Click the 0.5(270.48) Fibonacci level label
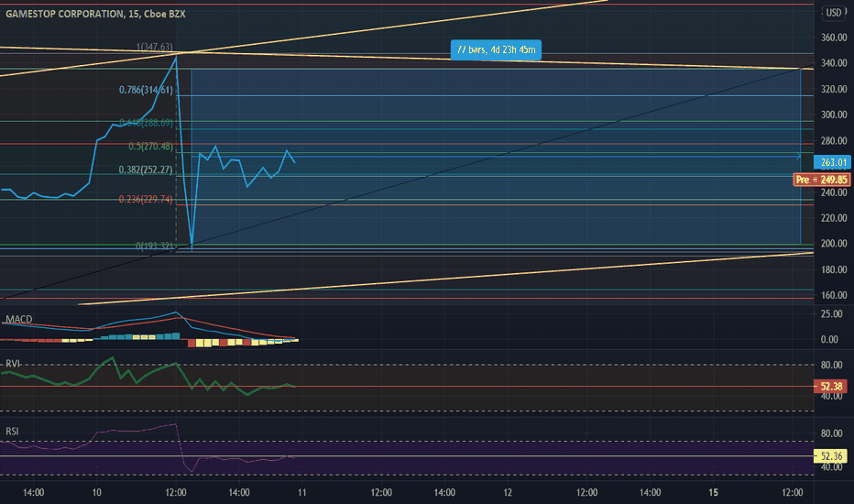854x504 pixels. (151, 146)
